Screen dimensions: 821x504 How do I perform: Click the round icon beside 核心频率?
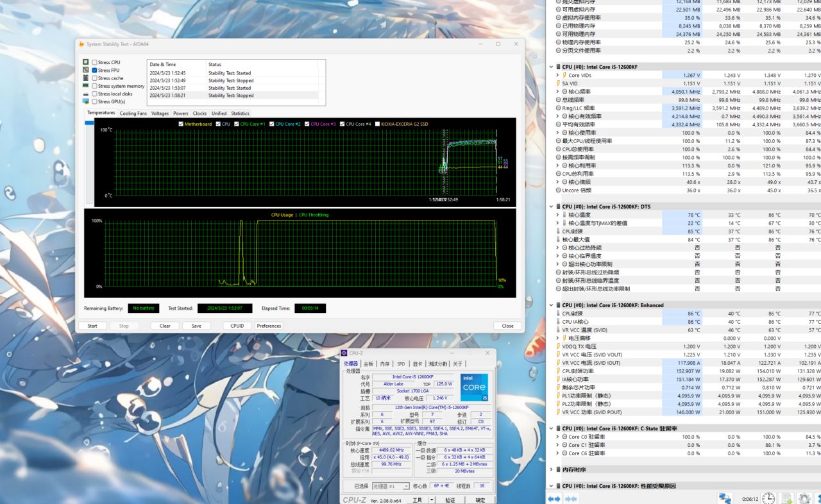(565, 92)
